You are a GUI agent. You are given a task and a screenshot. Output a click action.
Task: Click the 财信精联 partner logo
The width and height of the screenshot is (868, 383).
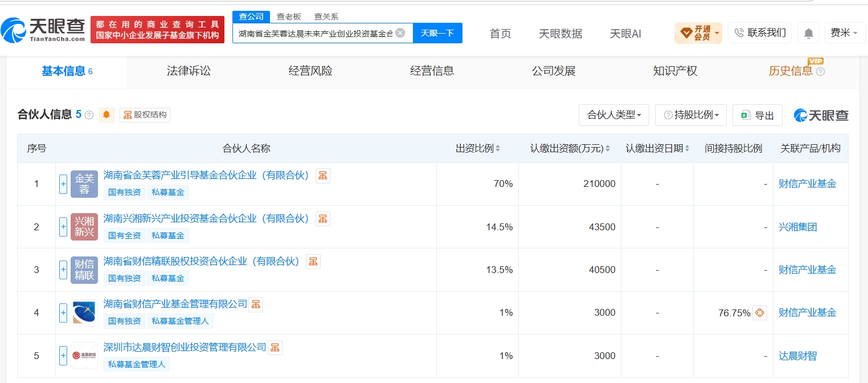[x=84, y=270]
